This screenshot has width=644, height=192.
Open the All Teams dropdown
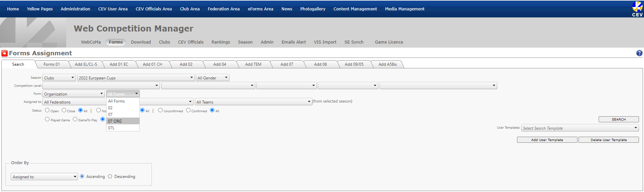[254, 102]
